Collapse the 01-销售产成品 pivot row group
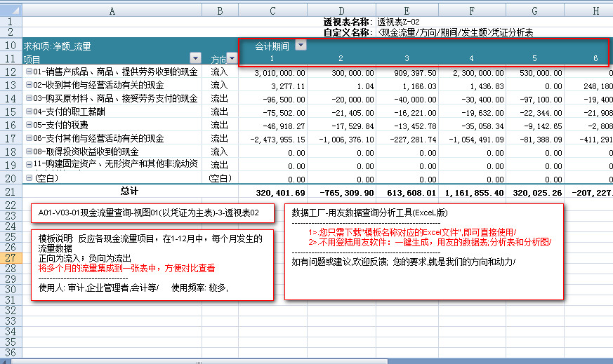This screenshot has height=364, width=613. pyautogui.click(x=29, y=72)
